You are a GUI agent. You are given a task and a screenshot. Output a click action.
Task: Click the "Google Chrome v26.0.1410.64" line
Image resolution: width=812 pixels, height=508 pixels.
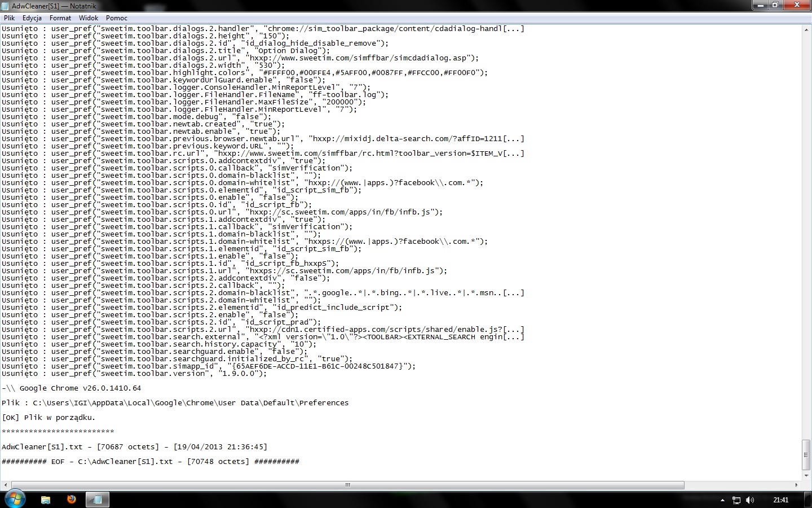coord(72,388)
